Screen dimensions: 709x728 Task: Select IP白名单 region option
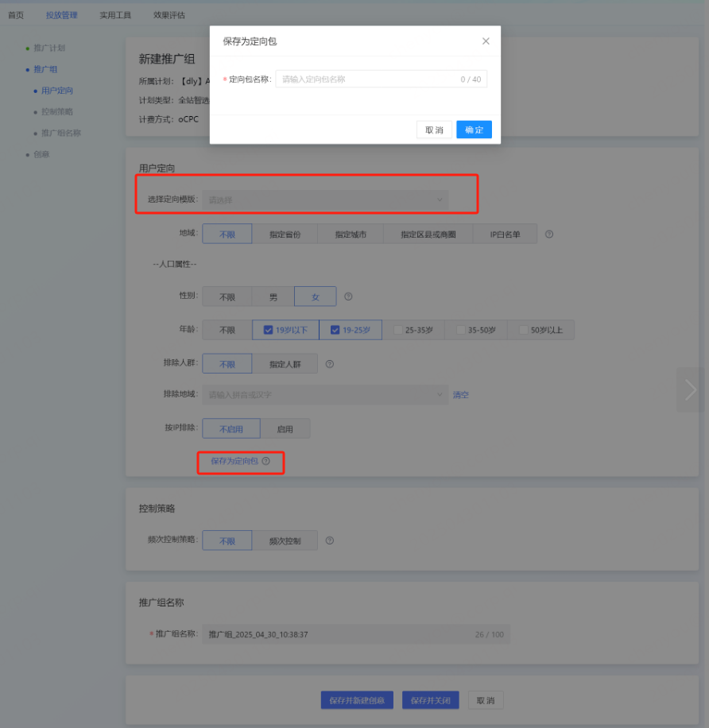[x=506, y=234]
